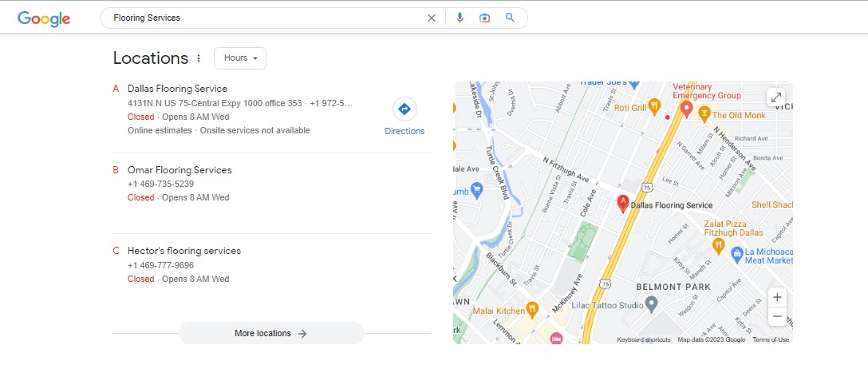Click the Locations heading
Screen dimensions: 868x369
point(151,58)
